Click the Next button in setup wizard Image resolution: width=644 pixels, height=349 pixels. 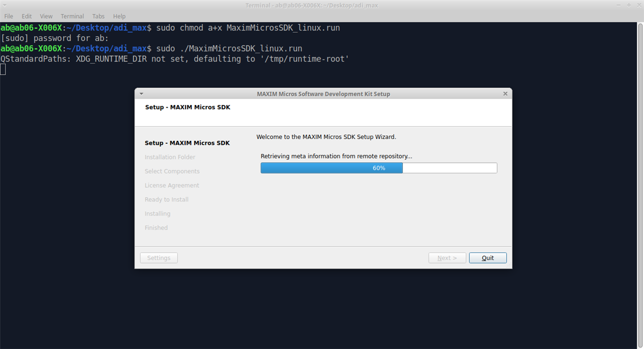(x=447, y=258)
